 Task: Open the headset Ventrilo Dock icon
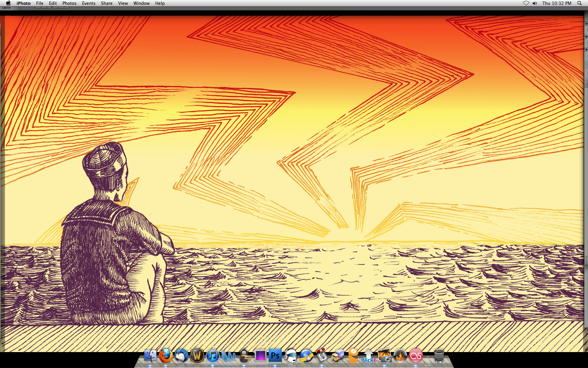coord(291,356)
